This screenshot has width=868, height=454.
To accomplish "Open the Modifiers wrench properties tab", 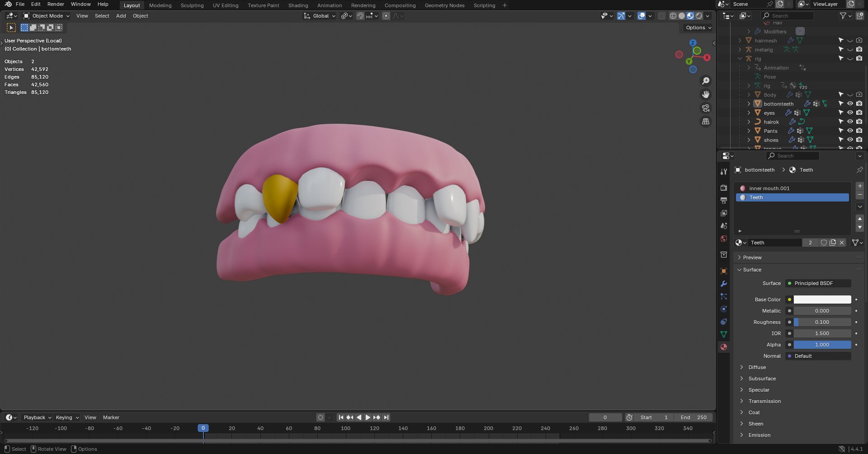I will (724, 284).
